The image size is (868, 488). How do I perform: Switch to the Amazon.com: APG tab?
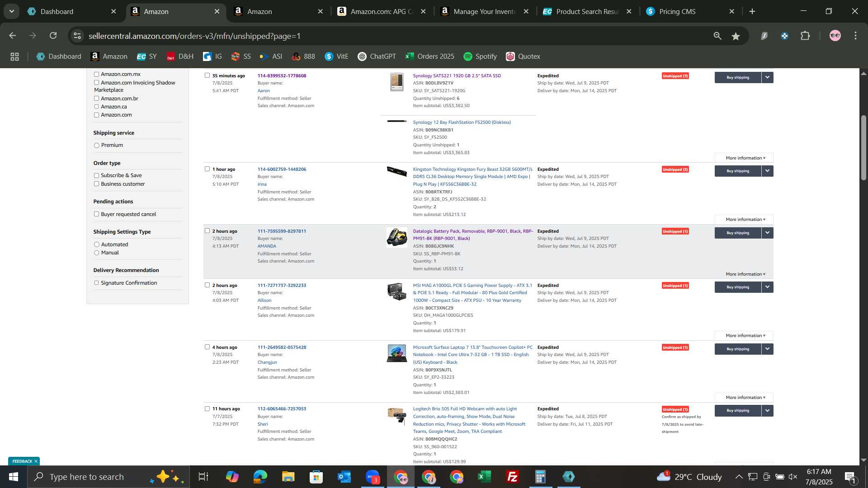(381, 11)
